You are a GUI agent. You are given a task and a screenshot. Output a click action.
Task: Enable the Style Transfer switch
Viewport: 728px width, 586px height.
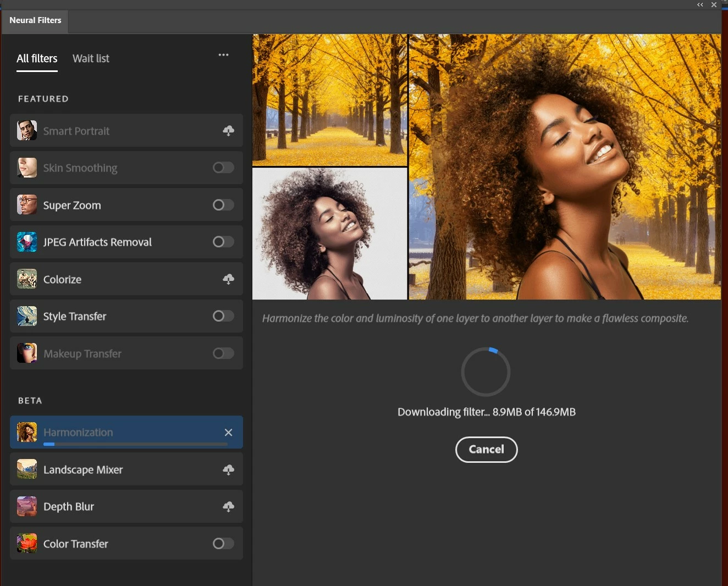tap(223, 316)
